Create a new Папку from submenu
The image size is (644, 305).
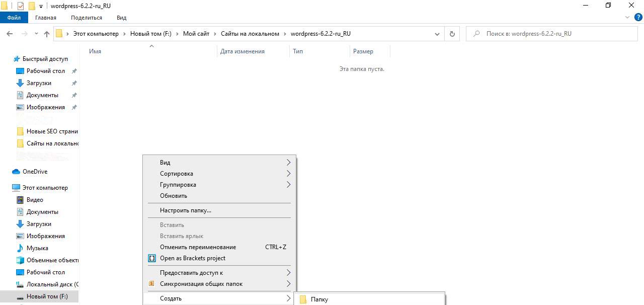pyautogui.click(x=319, y=299)
